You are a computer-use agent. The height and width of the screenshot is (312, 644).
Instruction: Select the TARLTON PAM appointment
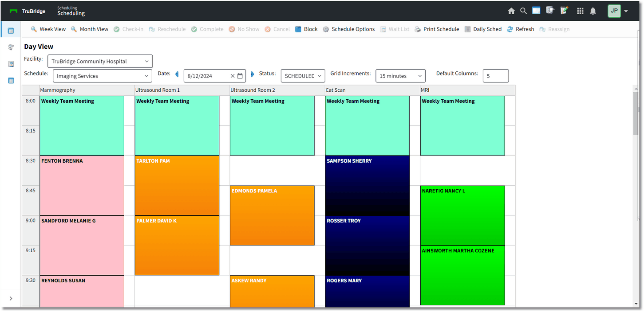click(177, 185)
